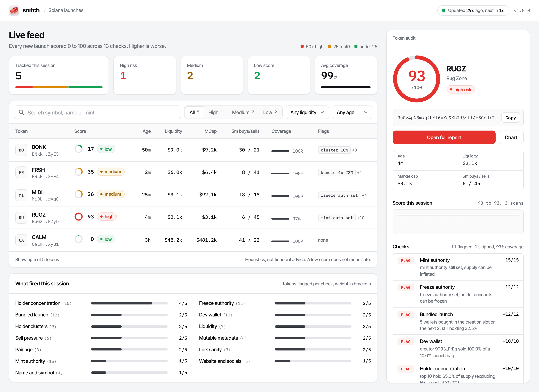Viewport: 539px width, 392px height.
Task: Select the All filter tab
Action: coord(194,112)
